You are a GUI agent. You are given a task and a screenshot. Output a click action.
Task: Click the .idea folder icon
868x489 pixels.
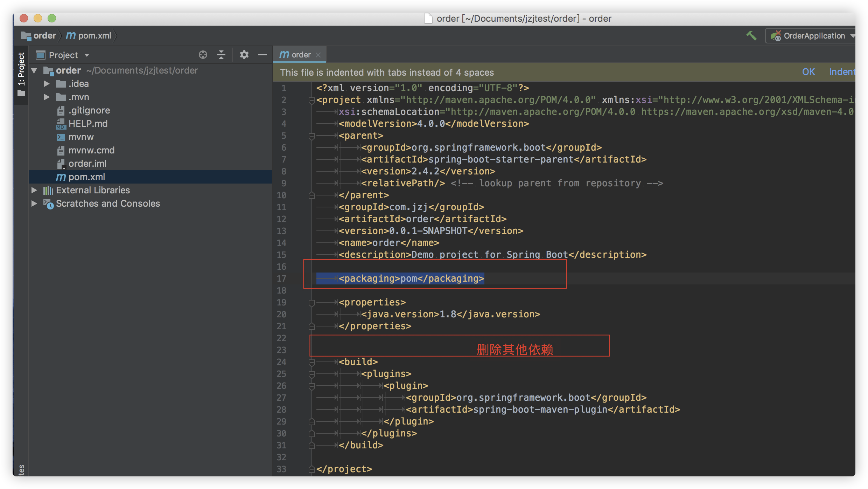(x=61, y=84)
